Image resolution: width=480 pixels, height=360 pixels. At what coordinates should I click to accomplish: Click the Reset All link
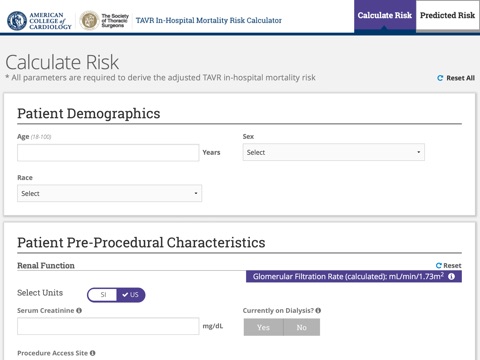(456, 78)
